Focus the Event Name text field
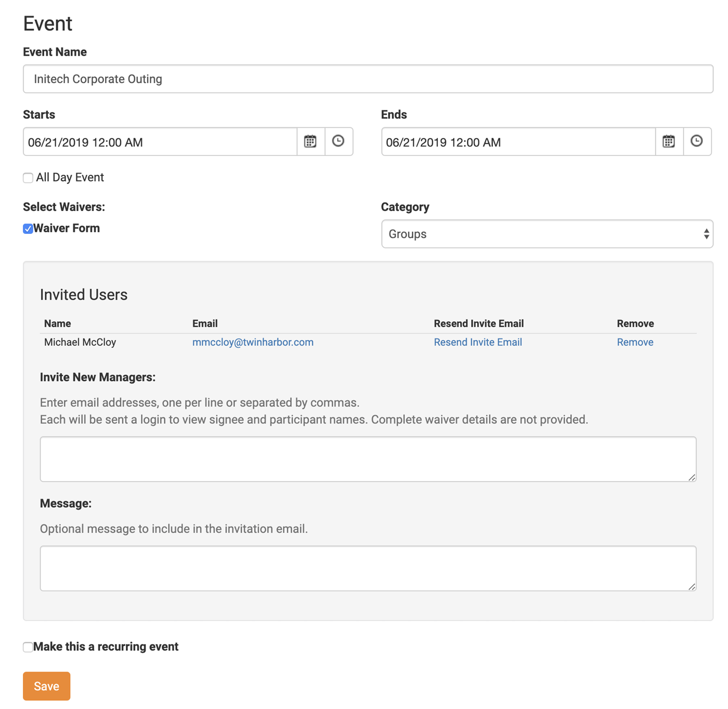 coord(368,79)
